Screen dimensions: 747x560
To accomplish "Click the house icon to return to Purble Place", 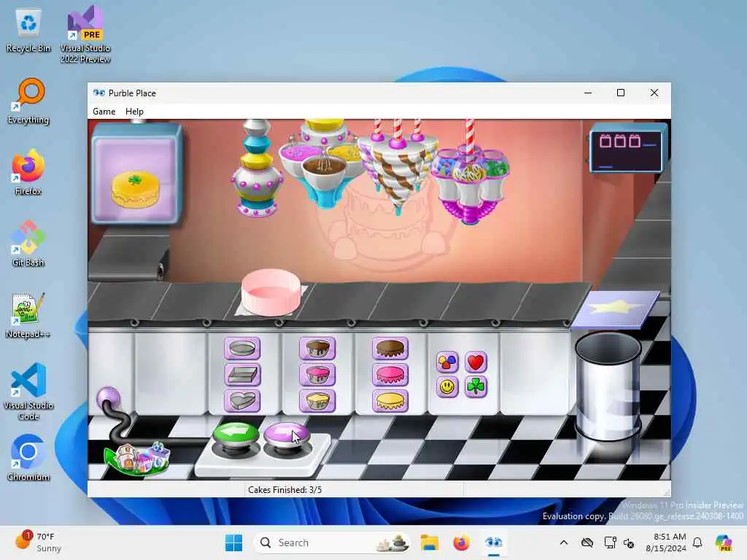I will pyautogui.click(x=138, y=459).
